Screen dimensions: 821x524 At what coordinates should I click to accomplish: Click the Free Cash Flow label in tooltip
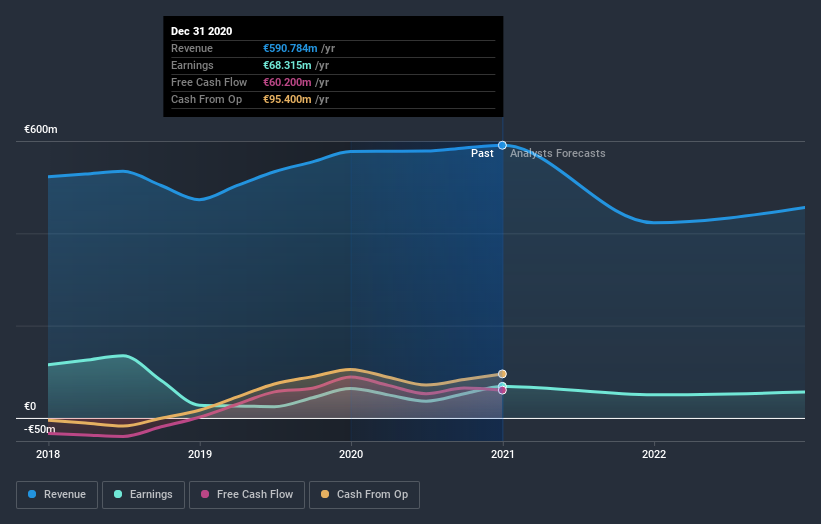tap(209, 82)
